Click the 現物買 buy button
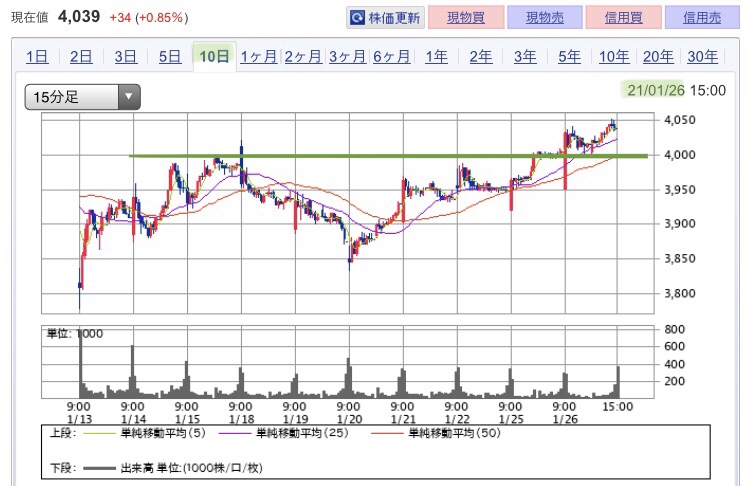This screenshot has width=749, height=486. point(466,18)
